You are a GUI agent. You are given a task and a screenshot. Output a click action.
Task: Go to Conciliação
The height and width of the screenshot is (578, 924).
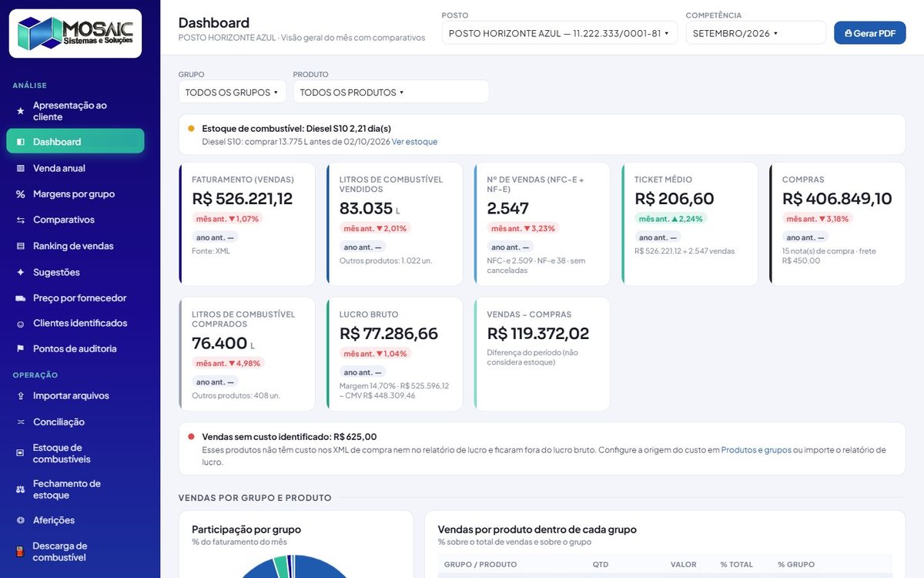pyautogui.click(x=75, y=422)
